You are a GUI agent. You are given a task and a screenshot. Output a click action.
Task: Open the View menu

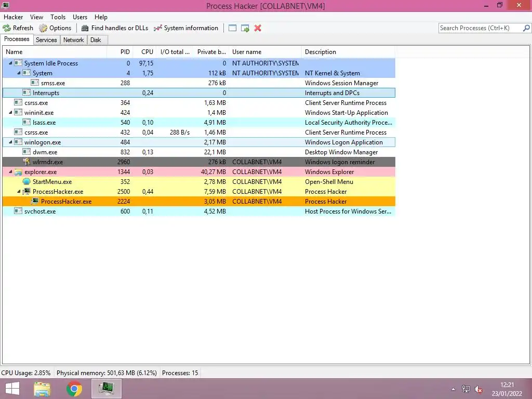36,17
